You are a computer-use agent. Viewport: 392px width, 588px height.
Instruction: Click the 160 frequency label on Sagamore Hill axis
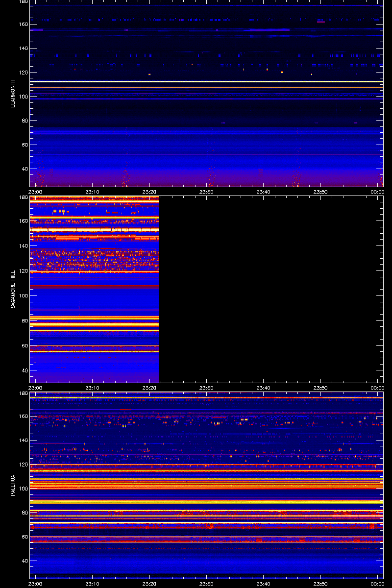[x=24, y=221]
